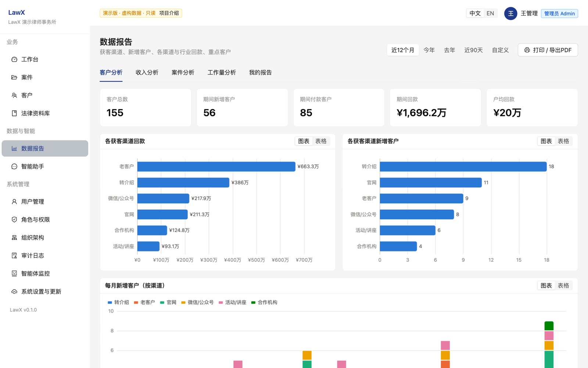Click 转介绍 bar with value 18
Viewport: 588px width, 368px height.
pyautogui.click(x=463, y=167)
